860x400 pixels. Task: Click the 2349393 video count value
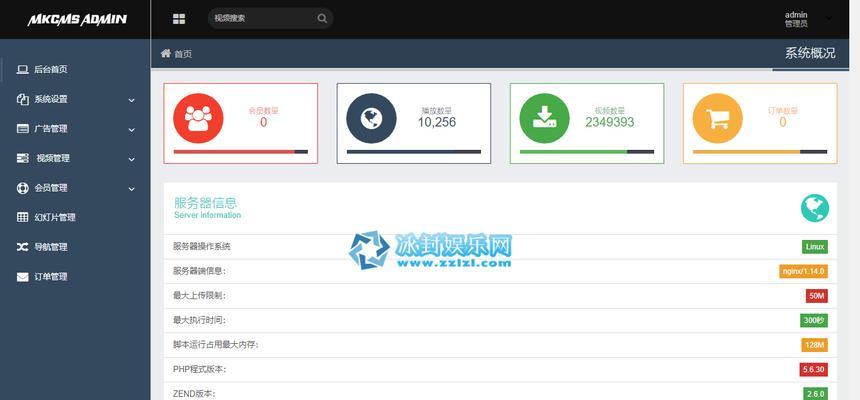(x=610, y=122)
